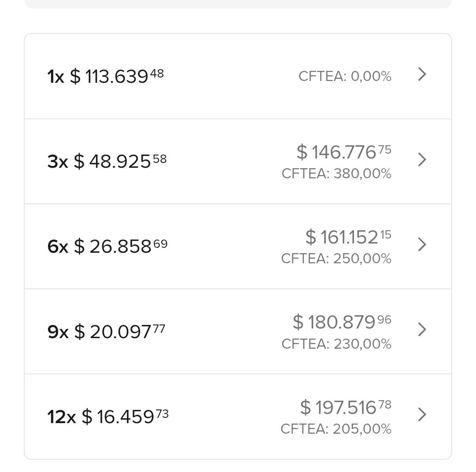Click the total amount $ 146.776
Screen dimensions: 476x472
(344, 151)
